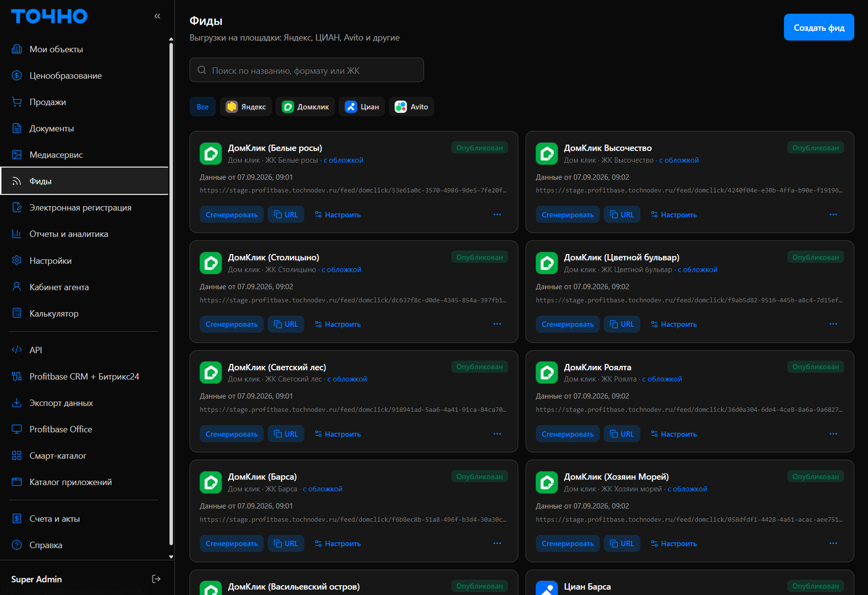
Task: Open the Циан Барса feed card title
Action: (587, 587)
